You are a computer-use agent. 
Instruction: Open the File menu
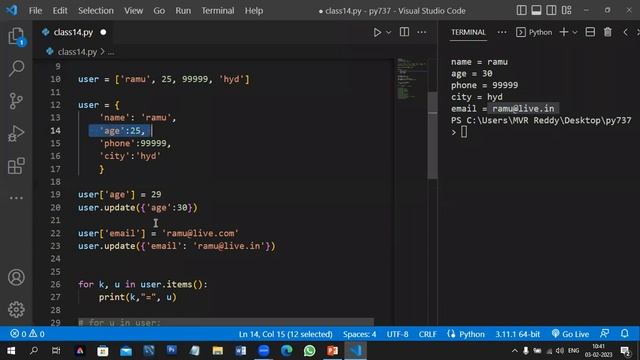click(x=36, y=11)
